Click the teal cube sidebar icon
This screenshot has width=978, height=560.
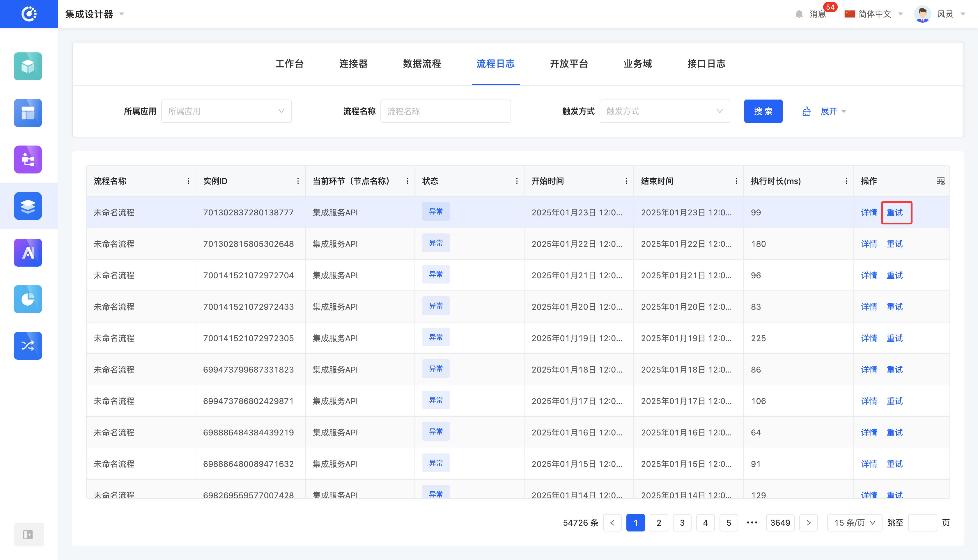(x=28, y=66)
